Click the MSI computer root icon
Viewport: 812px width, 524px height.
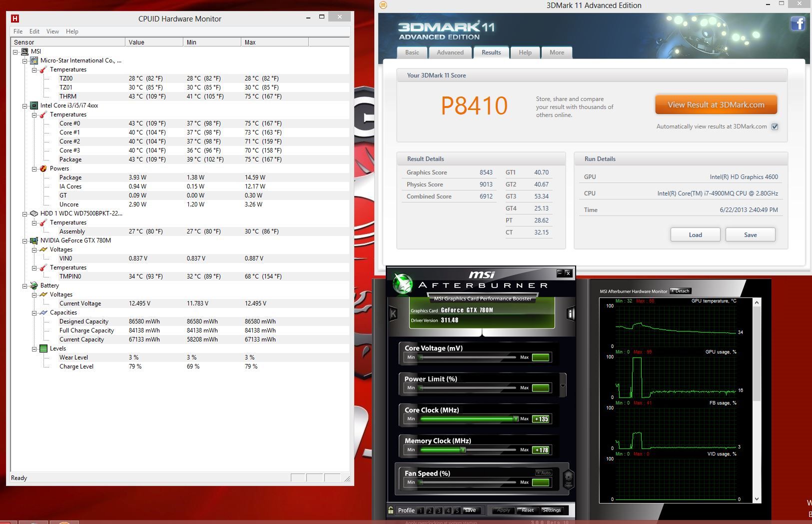(24, 51)
